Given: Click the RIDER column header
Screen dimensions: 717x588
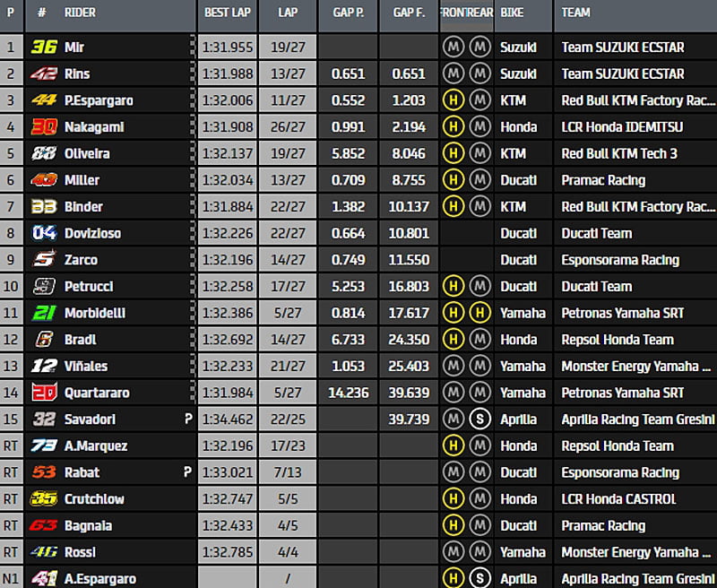Looking at the screenshot, I should click(x=80, y=13).
